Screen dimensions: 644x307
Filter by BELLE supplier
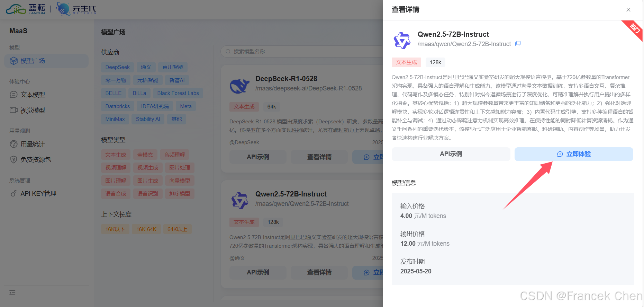pyautogui.click(x=113, y=93)
